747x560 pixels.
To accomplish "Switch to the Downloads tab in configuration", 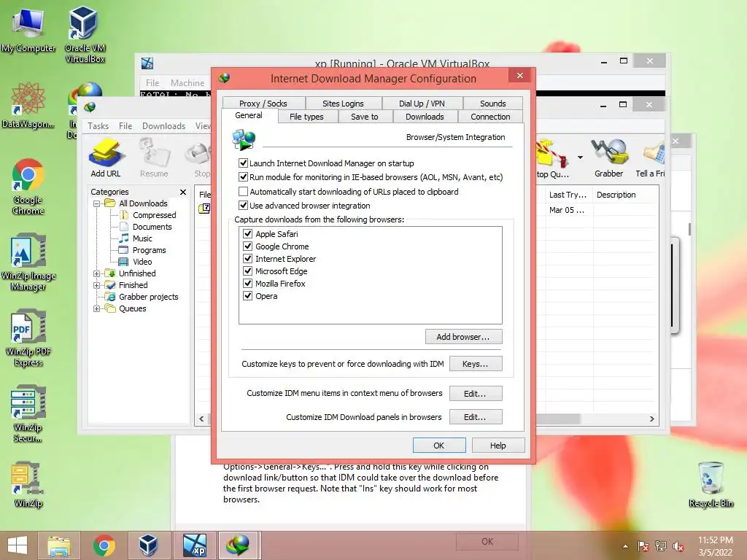I will [x=425, y=117].
